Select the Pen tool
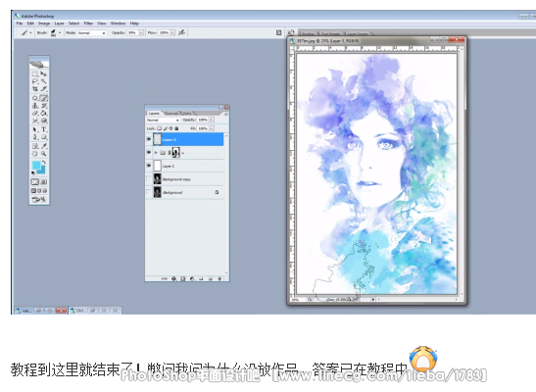 (x=35, y=137)
